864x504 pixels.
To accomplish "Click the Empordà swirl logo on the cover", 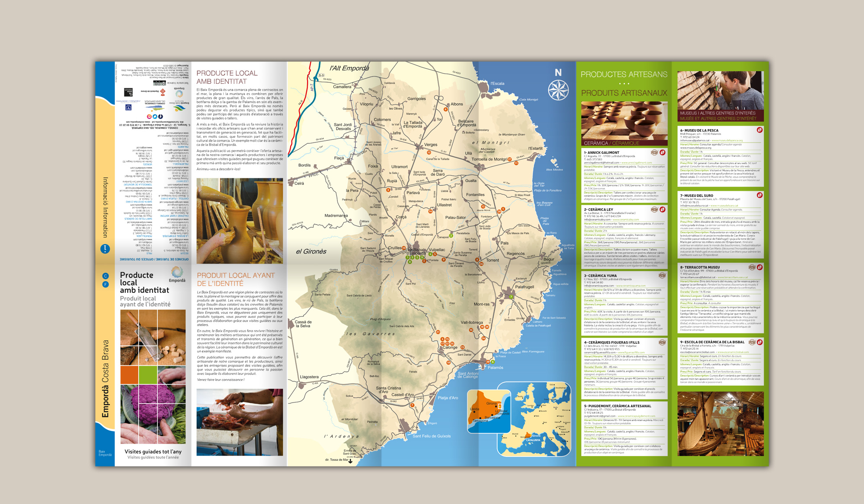I will pos(177,272).
